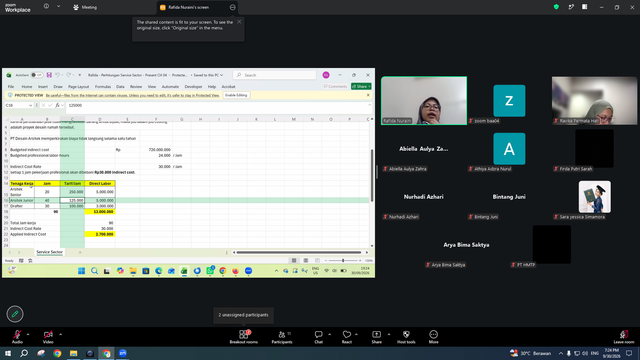640x360 pixels.
Task: Click the meeting info icon beside Workplace
Action: click(x=46, y=7)
